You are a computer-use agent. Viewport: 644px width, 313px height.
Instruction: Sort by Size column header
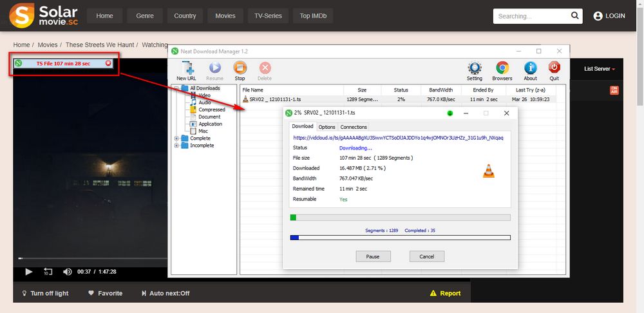coord(362,90)
